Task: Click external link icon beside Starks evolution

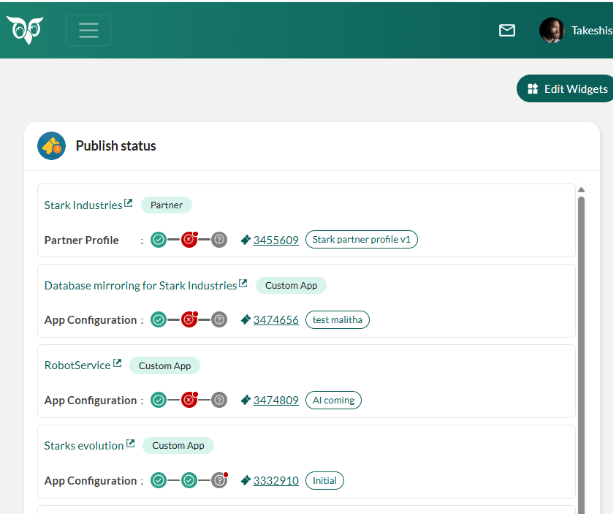Action: (x=130, y=444)
